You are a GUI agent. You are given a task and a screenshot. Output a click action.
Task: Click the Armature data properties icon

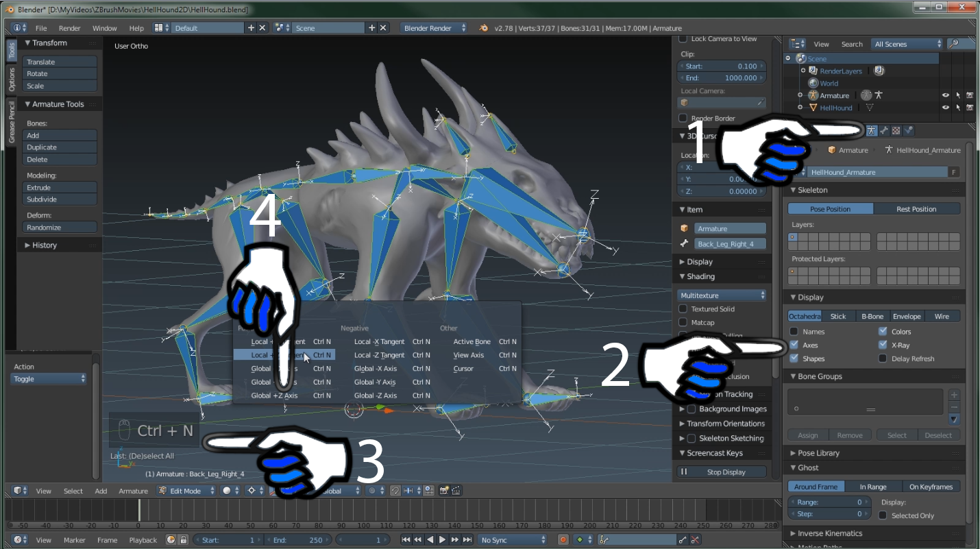(x=872, y=130)
